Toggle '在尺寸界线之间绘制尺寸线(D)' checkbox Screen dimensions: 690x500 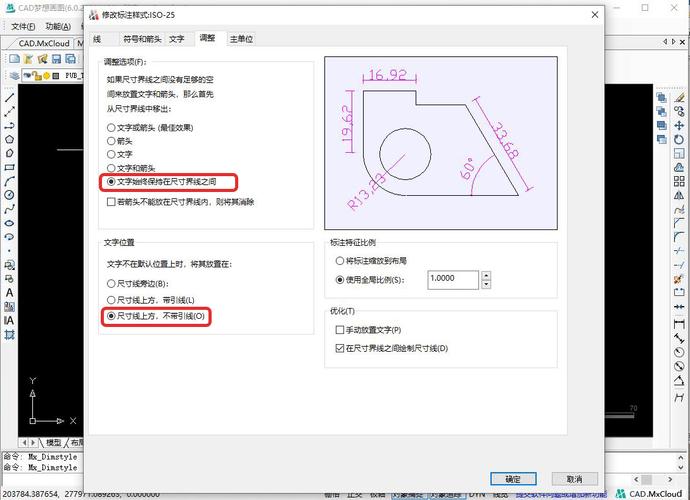click(392, 348)
